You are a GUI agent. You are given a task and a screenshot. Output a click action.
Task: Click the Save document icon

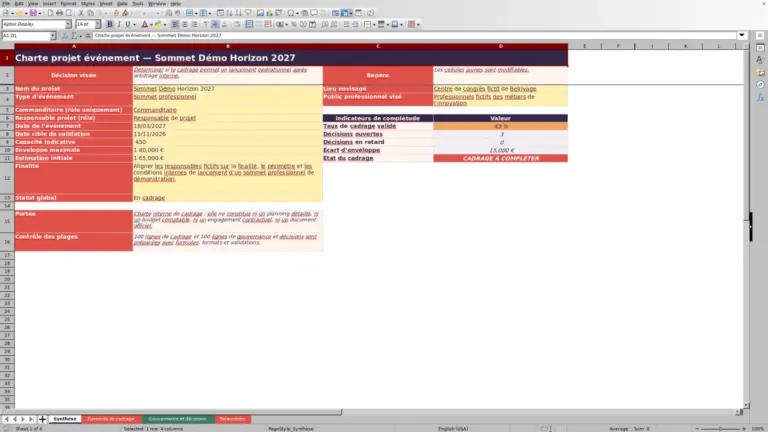coord(33,13)
